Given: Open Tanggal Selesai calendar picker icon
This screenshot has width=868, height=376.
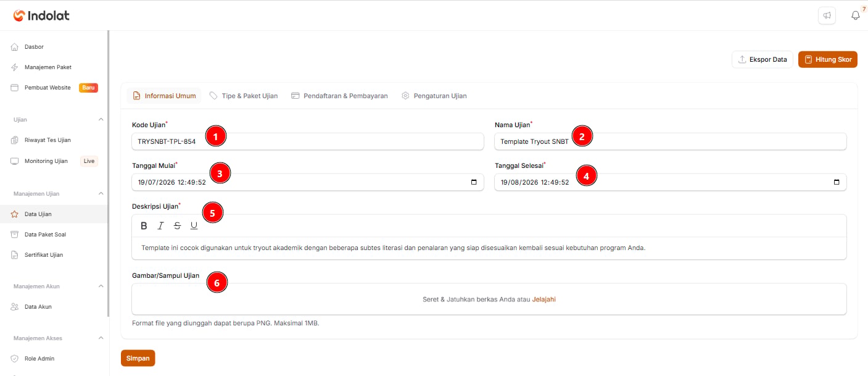Looking at the screenshot, I should coord(837,182).
